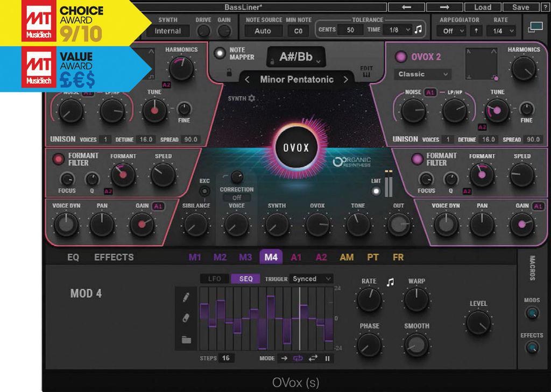Toggle the MODS macro button
Image resolution: width=551 pixels, height=392 pixels.
(532, 312)
